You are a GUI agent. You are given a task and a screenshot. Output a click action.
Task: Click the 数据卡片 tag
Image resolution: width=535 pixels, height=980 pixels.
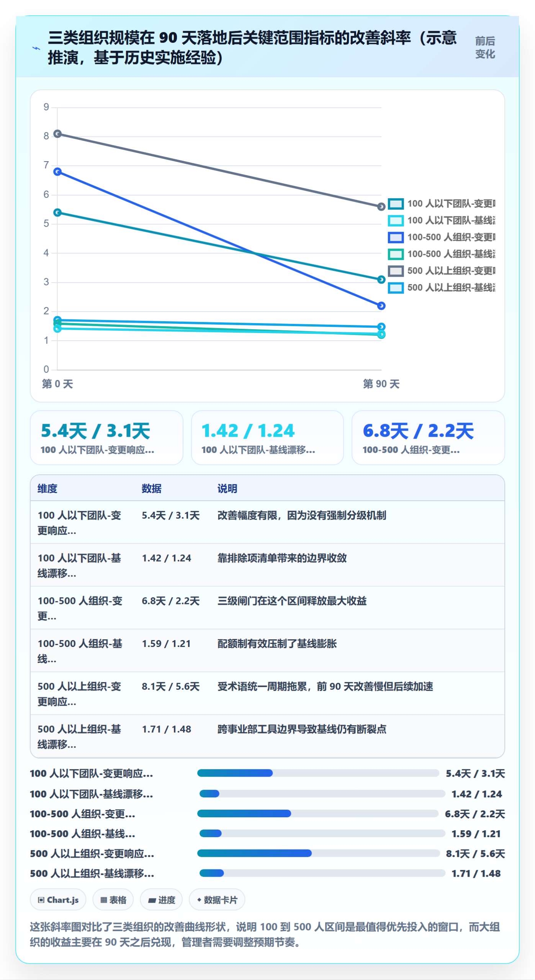pyautogui.click(x=217, y=900)
